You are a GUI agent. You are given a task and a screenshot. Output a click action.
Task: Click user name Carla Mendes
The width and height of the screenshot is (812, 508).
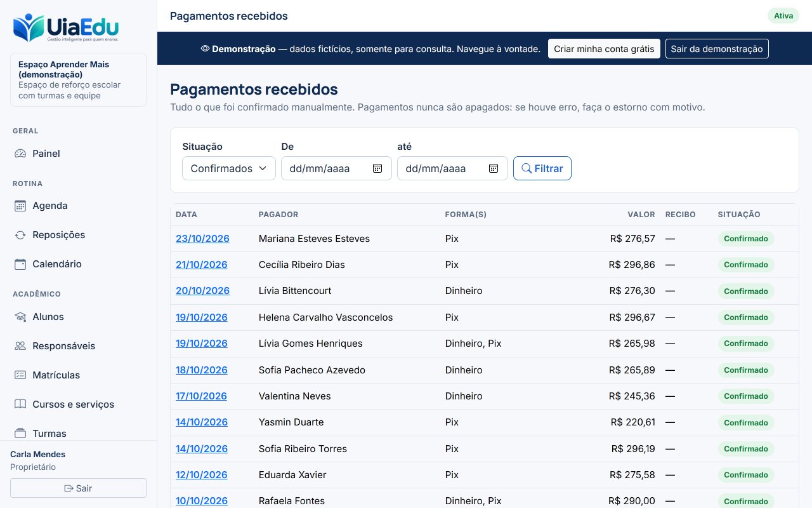coord(38,455)
